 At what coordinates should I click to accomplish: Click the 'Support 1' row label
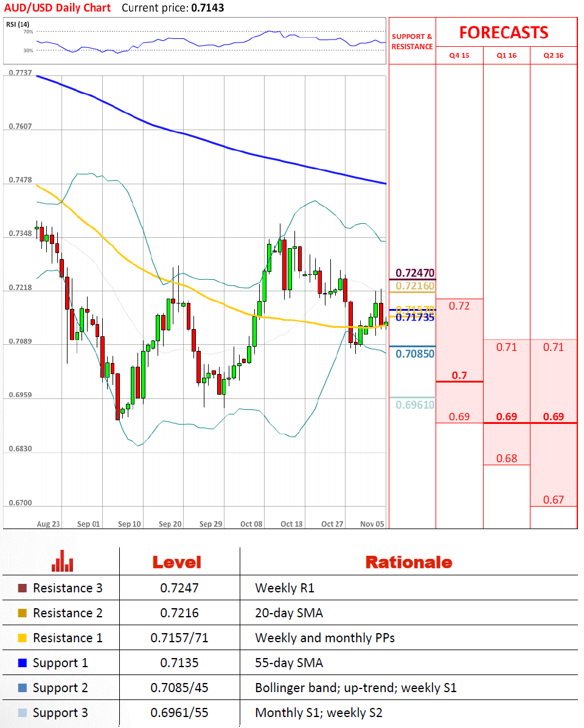pos(60,663)
